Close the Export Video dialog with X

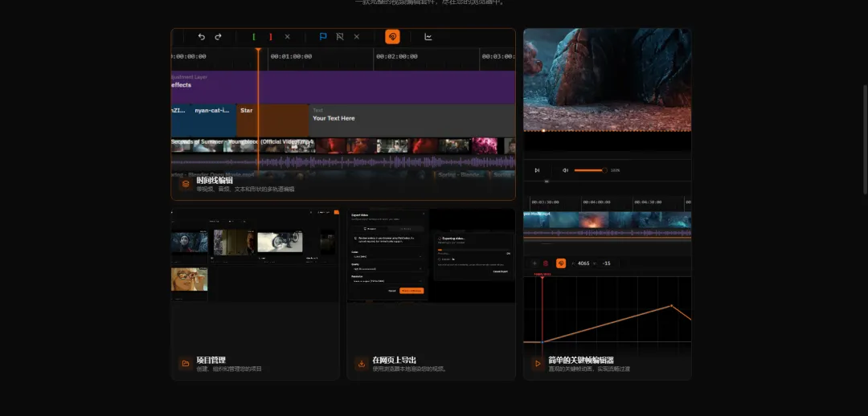[424, 214]
